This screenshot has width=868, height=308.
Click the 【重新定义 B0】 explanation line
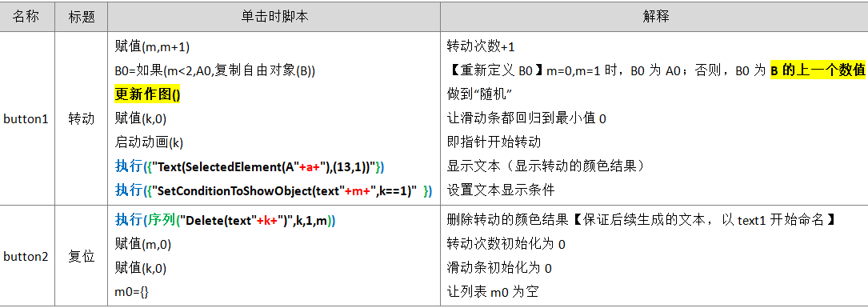[x=656, y=71]
